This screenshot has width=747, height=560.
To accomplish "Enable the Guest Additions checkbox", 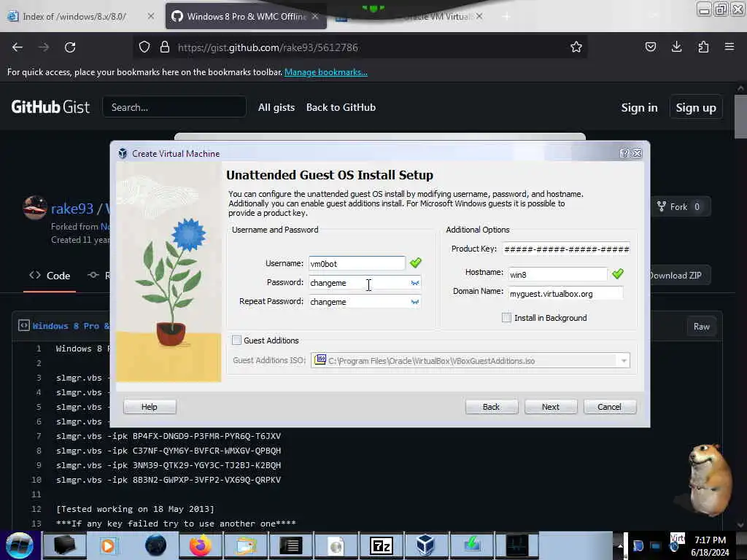I will [x=237, y=340].
